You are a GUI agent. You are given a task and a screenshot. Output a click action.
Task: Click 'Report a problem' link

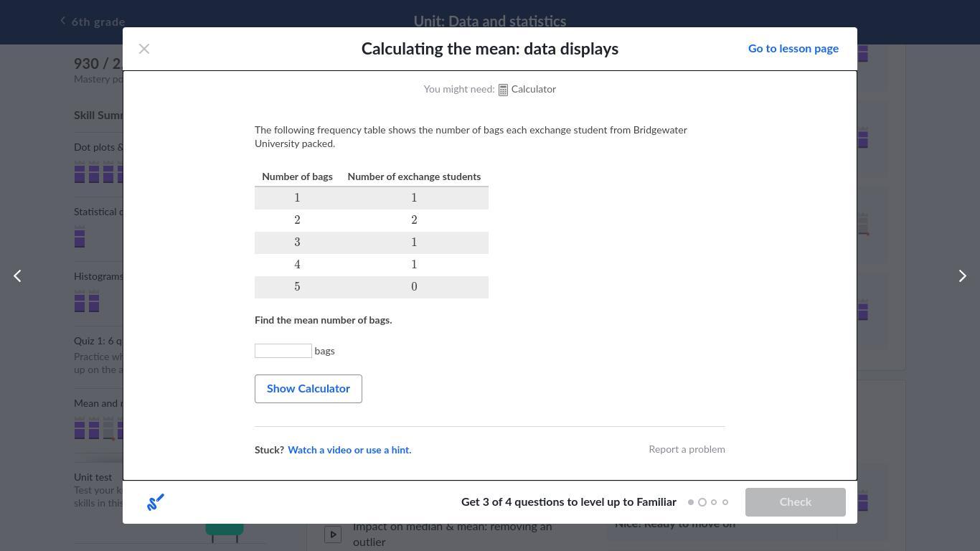[687, 450]
